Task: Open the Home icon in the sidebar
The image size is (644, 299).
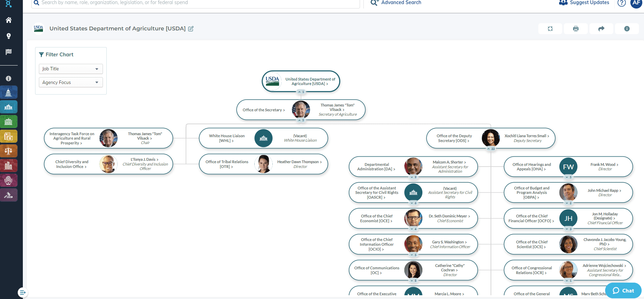Action: [9, 20]
